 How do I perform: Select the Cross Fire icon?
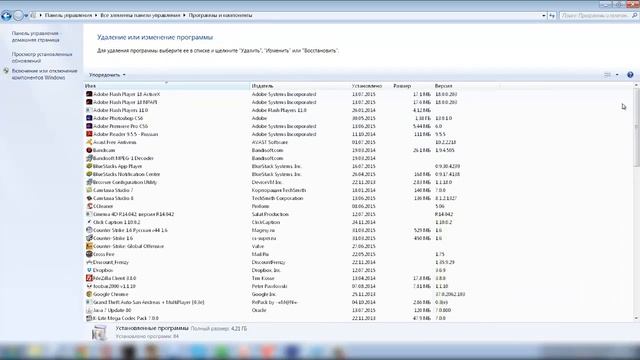tap(89, 254)
